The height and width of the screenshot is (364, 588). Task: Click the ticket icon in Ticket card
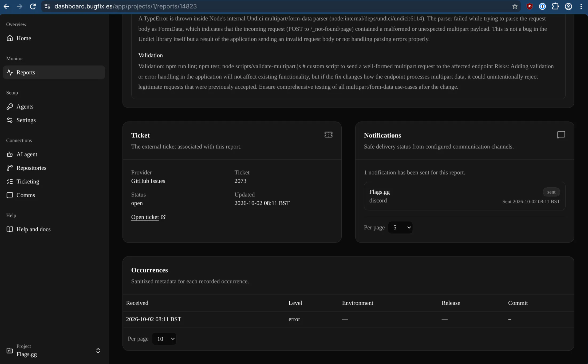pyautogui.click(x=328, y=135)
